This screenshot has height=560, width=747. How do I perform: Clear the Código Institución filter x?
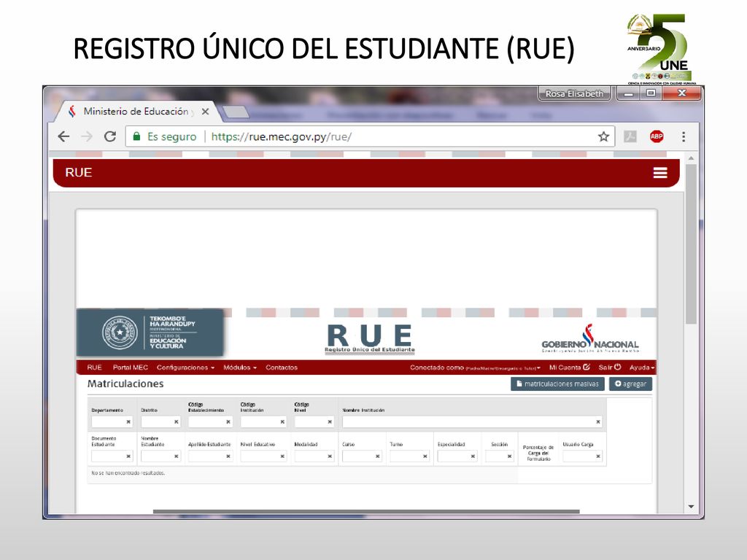point(282,422)
